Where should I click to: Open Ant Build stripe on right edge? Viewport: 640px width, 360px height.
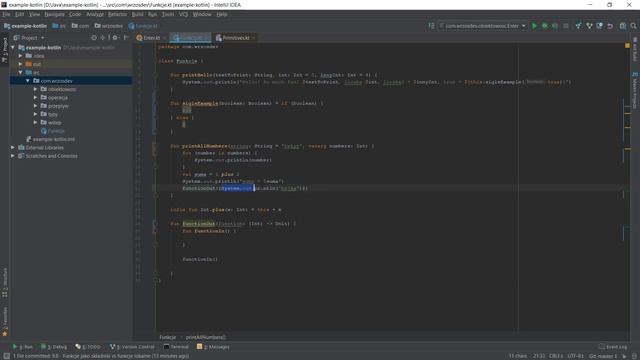[635, 49]
